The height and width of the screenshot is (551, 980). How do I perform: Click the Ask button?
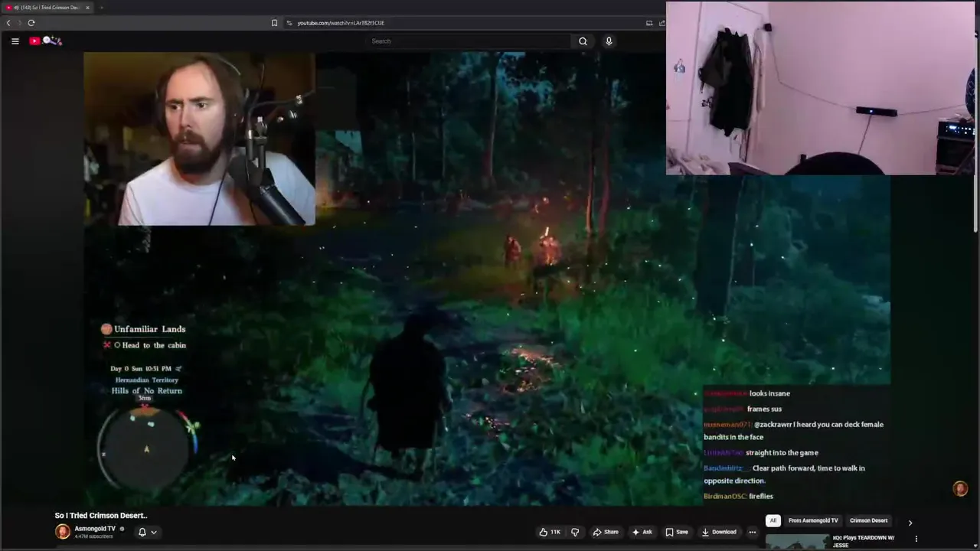[x=642, y=532]
